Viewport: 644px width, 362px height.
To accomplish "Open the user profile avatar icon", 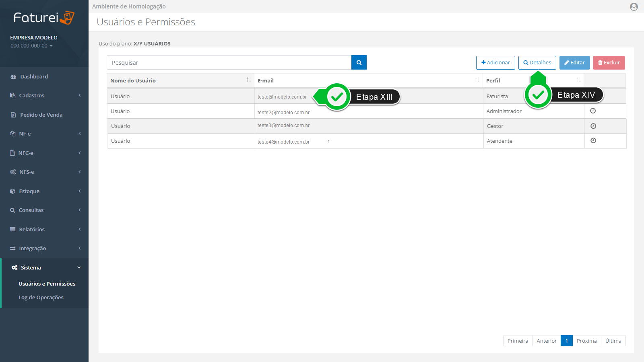I will coord(634,7).
